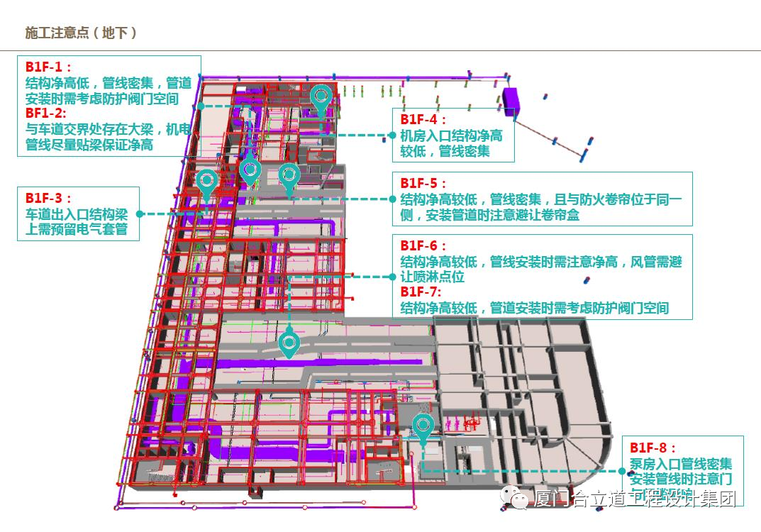Viewport: 761px width, 532px height.
Task: Select the purple equipment box beside the model
Action: point(511,100)
